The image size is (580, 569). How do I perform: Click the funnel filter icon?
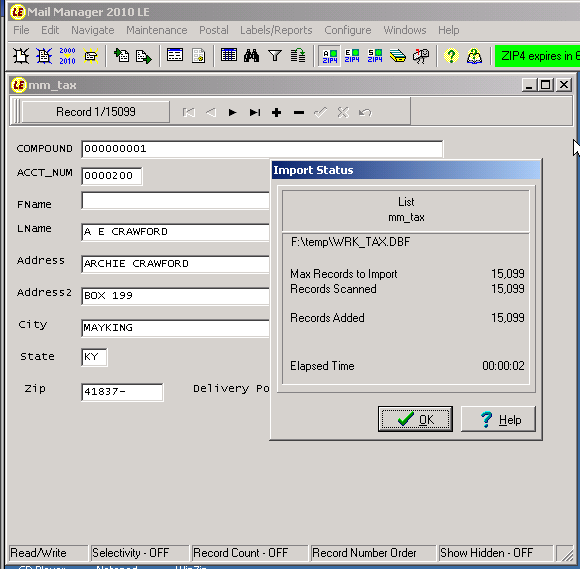point(275,56)
